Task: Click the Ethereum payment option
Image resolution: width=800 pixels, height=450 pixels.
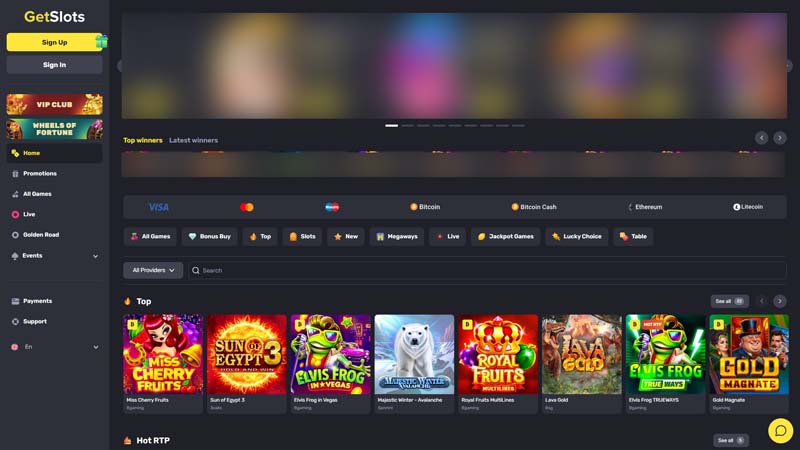Action: tap(645, 207)
